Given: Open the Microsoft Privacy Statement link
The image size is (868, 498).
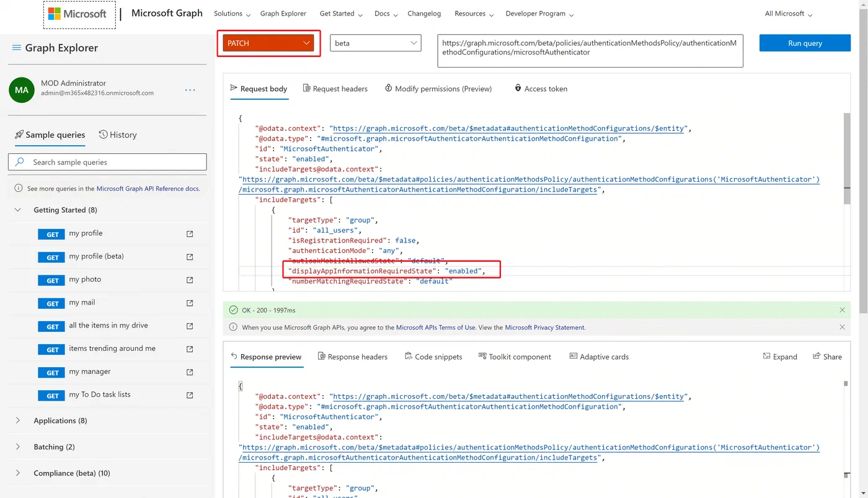Looking at the screenshot, I should [x=544, y=327].
